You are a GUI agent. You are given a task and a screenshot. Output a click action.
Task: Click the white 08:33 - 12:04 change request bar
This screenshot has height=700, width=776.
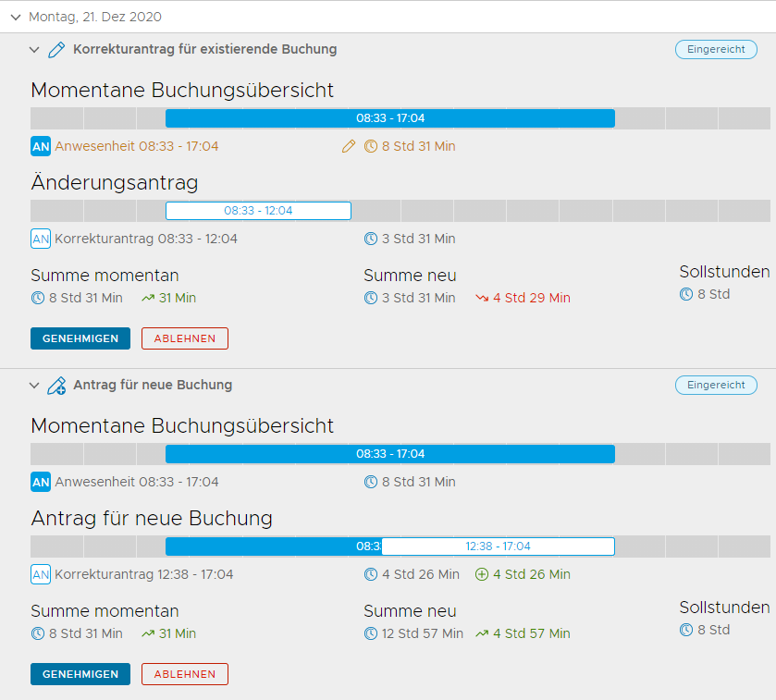258,211
